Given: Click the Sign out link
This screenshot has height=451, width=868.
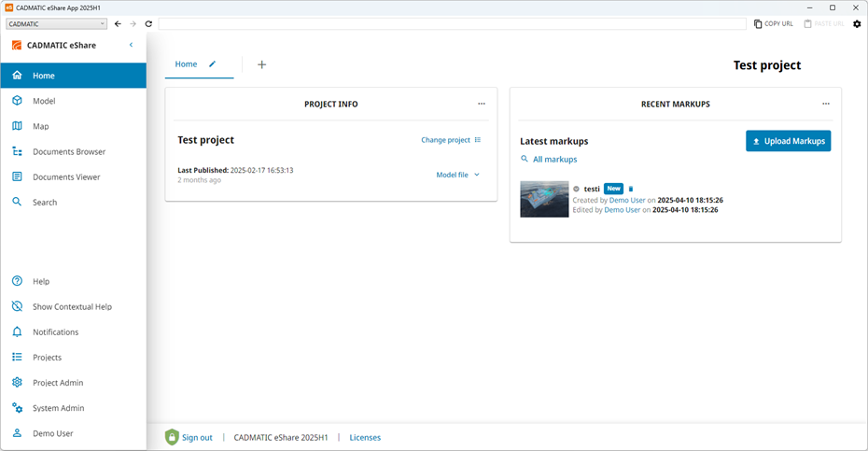Looking at the screenshot, I should pos(197,438).
